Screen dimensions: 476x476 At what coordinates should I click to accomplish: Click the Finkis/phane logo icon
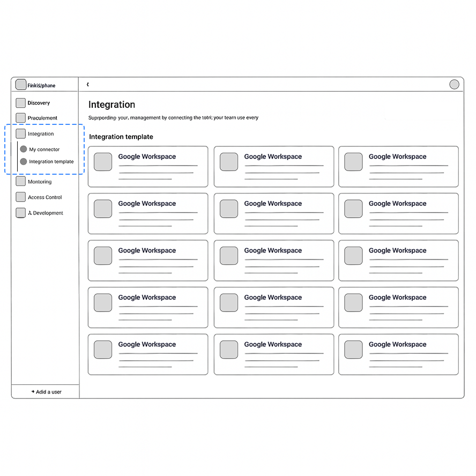(21, 84)
